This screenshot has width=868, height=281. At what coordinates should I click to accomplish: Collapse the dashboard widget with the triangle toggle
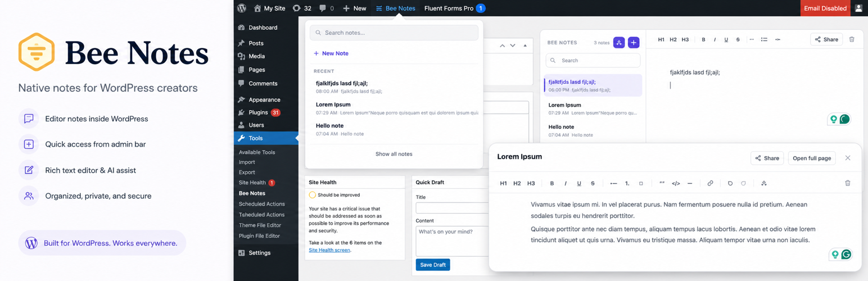(x=525, y=46)
